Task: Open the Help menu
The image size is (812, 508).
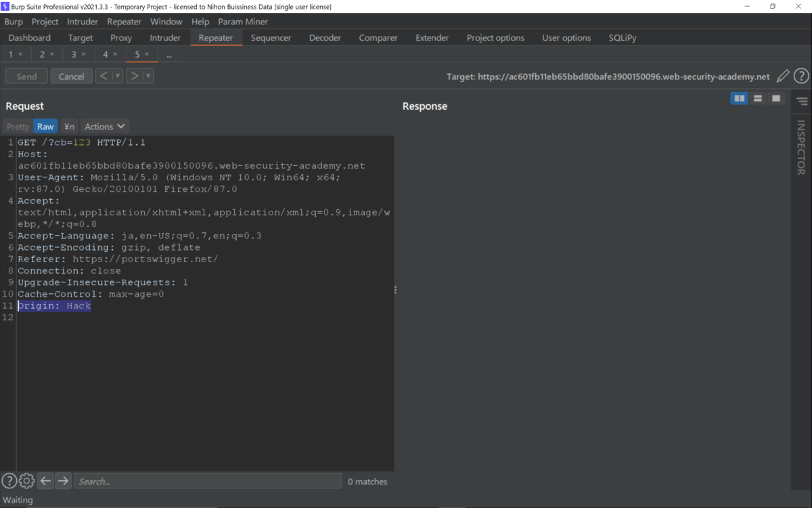Action: click(x=200, y=22)
